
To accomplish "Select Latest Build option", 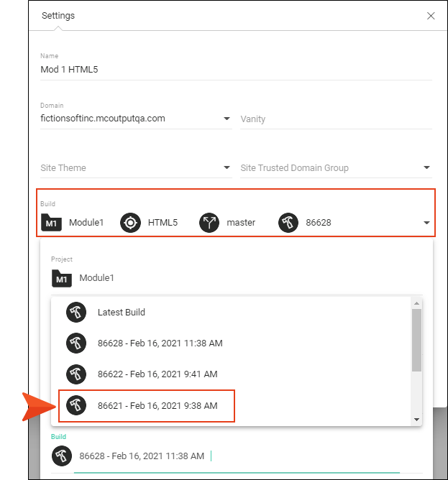I will point(231,313).
